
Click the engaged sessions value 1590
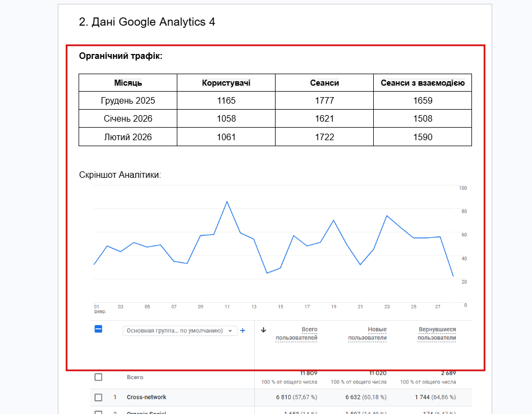[423, 137]
